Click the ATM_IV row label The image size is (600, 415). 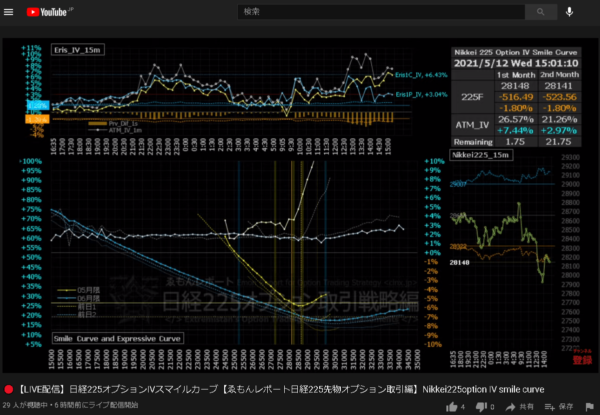[473, 125]
